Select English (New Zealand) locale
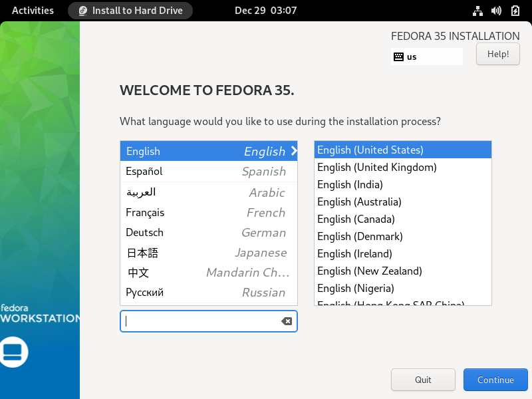The image size is (532, 399). [x=403, y=271]
